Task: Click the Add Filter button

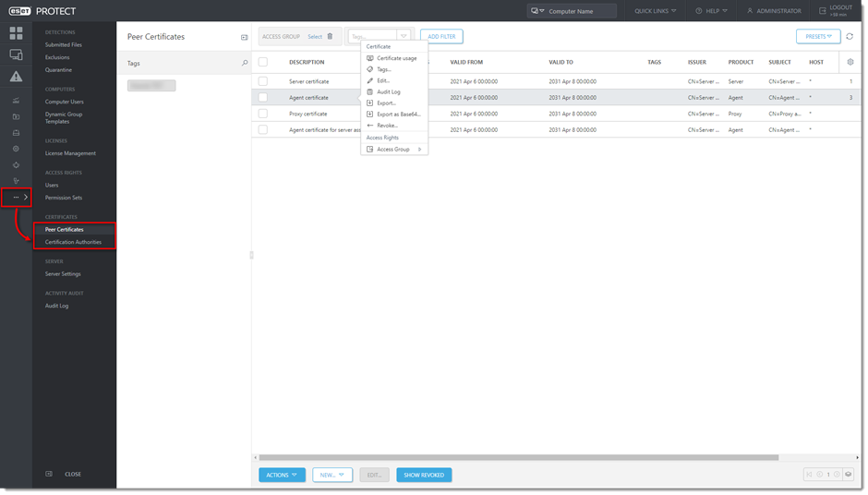Action: click(x=441, y=37)
